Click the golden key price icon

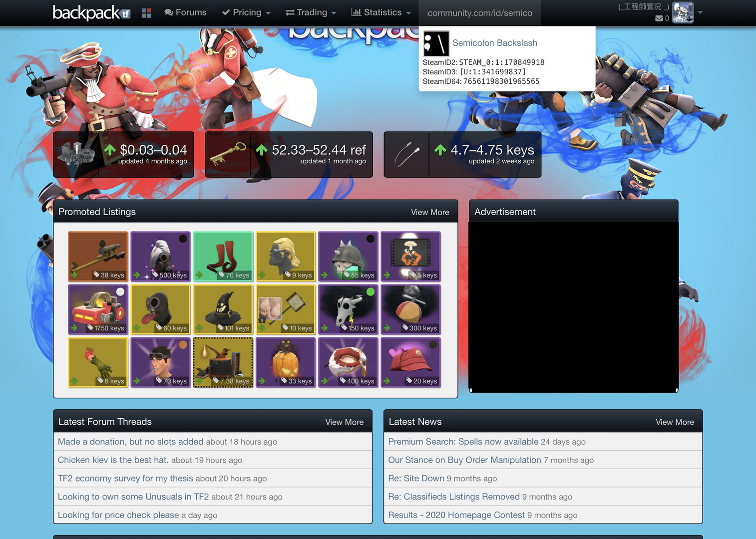click(228, 154)
